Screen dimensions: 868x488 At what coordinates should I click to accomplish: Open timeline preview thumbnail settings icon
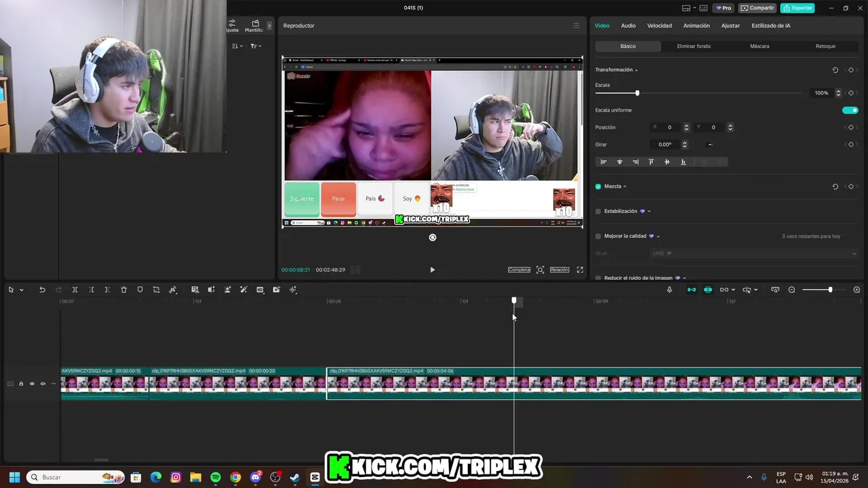point(775,289)
